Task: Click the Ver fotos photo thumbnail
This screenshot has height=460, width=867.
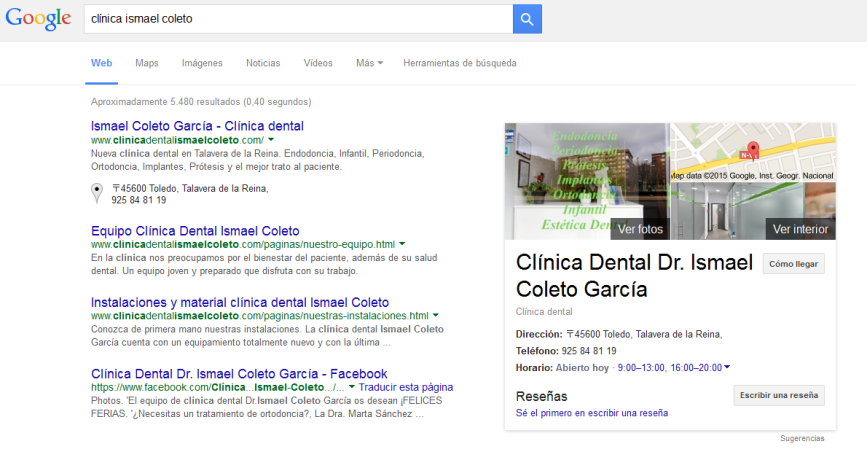Action: coord(587,181)
